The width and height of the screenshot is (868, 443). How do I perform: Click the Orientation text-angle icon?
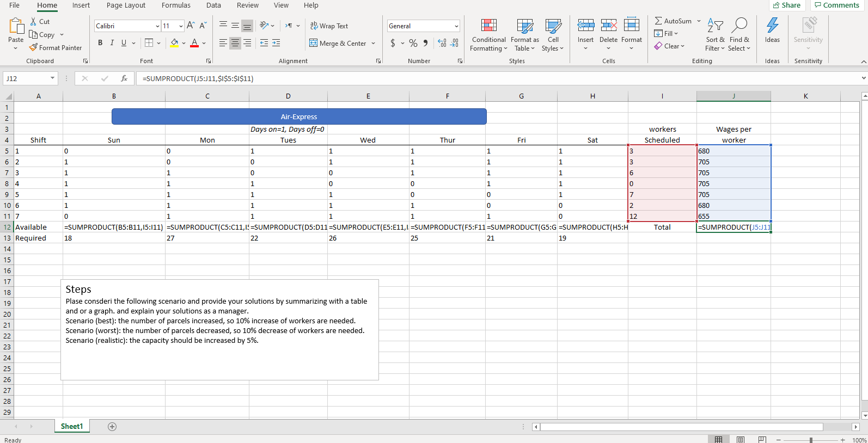(x=264, y=25)
